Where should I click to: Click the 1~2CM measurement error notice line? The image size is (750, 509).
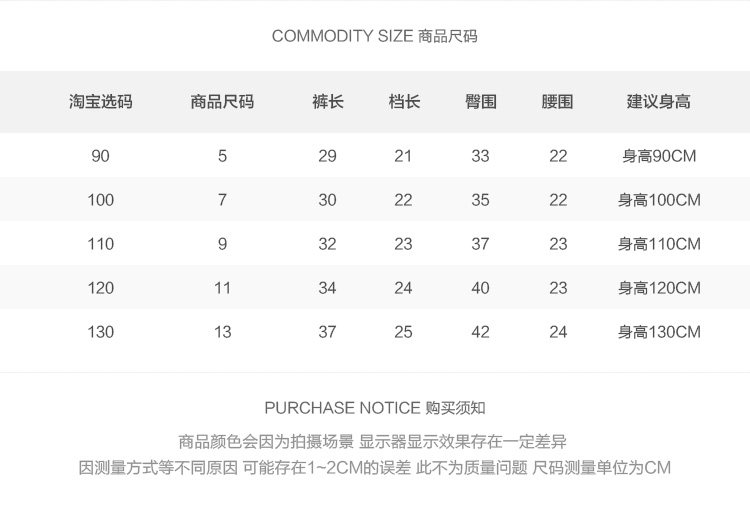click(x=374, y=468)
